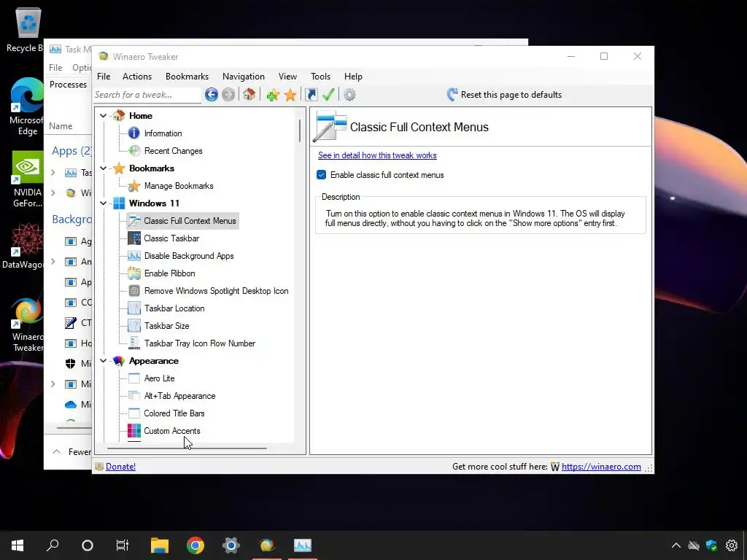Image resolution: width=747 pixels, height=560 pixels.
Task: Click the Manage Bookmarks star icon
Action: point(134,186)
